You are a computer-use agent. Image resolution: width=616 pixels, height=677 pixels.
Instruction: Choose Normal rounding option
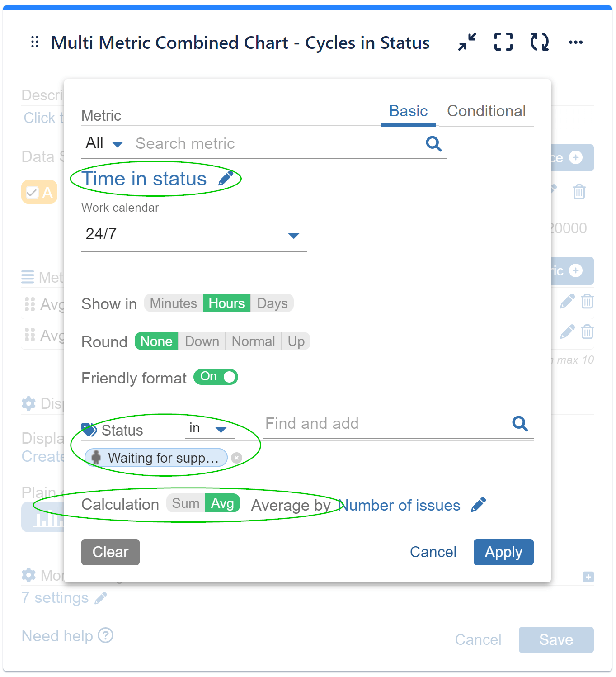click(253, 341)
